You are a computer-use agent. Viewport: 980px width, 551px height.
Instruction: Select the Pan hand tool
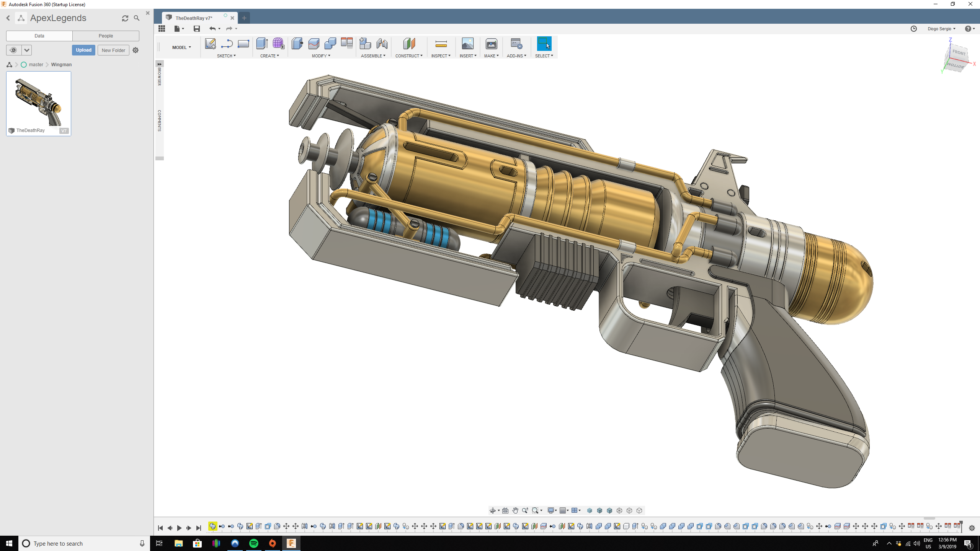[515, 510]
